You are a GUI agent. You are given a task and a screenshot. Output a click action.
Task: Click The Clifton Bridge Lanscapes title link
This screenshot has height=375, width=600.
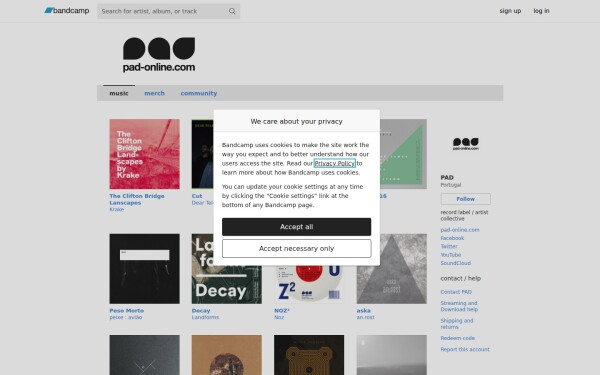pyautogui.click(x=137, y=199)
